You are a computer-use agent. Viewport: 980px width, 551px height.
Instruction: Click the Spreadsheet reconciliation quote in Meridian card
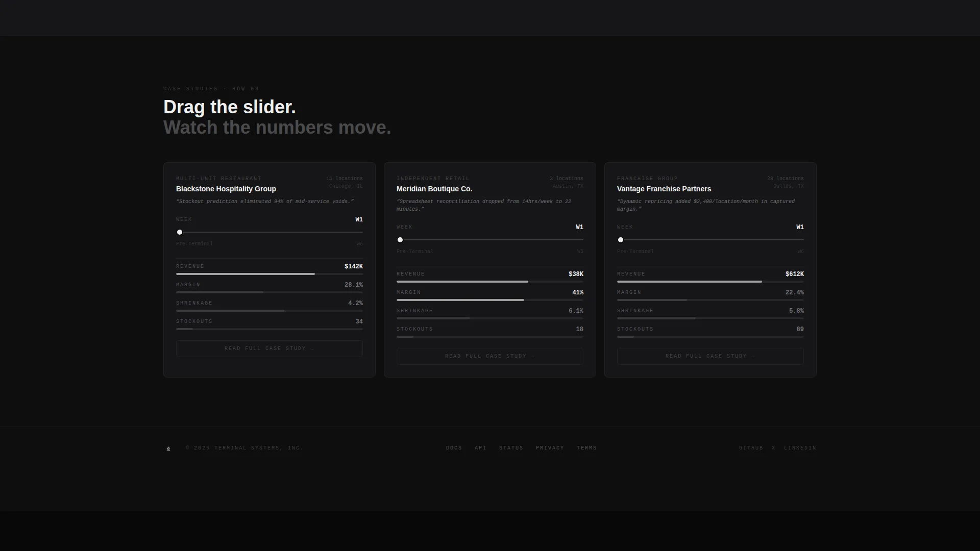[x=484, y=205]
